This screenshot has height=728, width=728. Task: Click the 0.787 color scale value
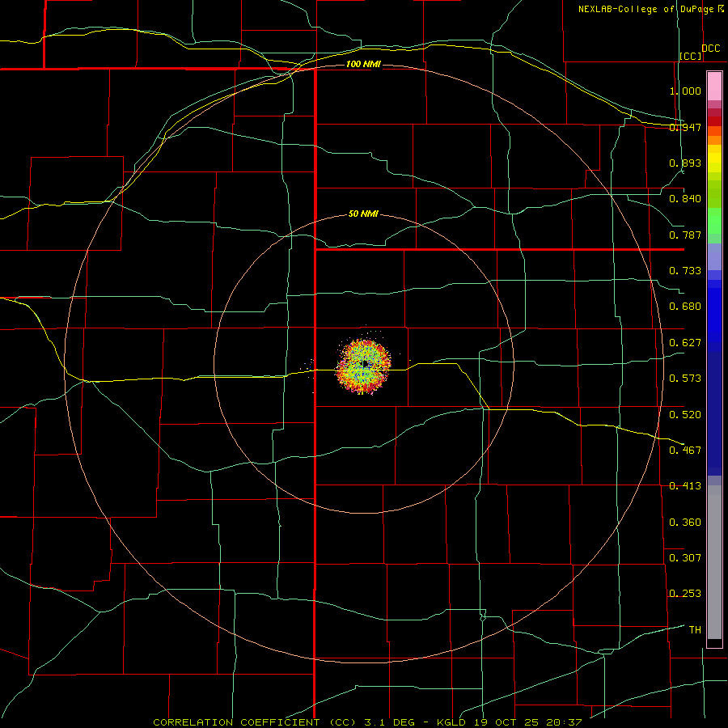(x=685, y=235)
